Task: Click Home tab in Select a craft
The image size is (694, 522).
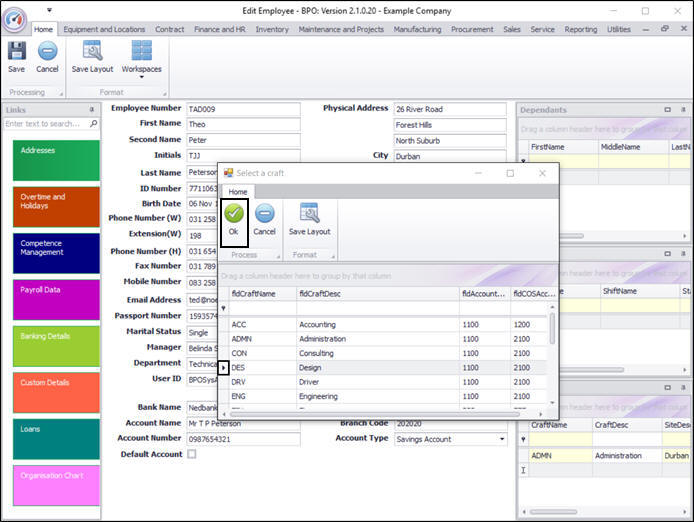Action: (238, 192)
